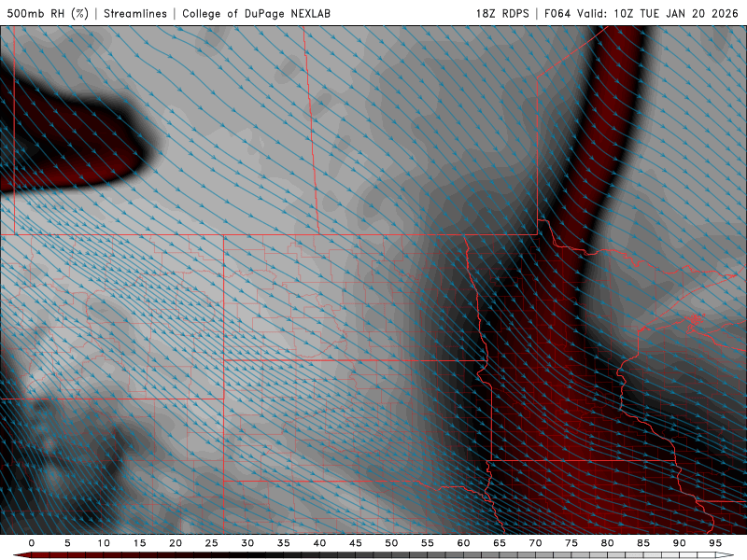
Task: Select the 60 tick label on the color scale
Action: tap(463, 543)
